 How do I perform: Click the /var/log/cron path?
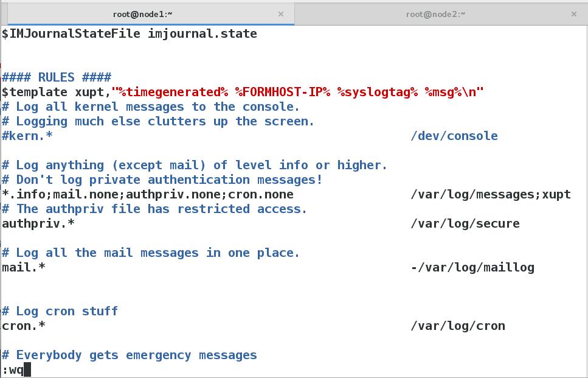coord(458,326)
